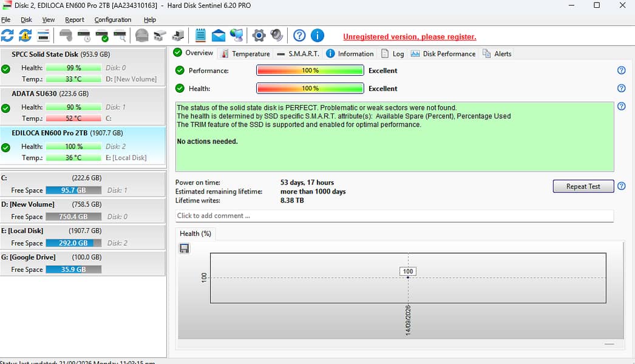Open the Configuration menu

[112, 19]
